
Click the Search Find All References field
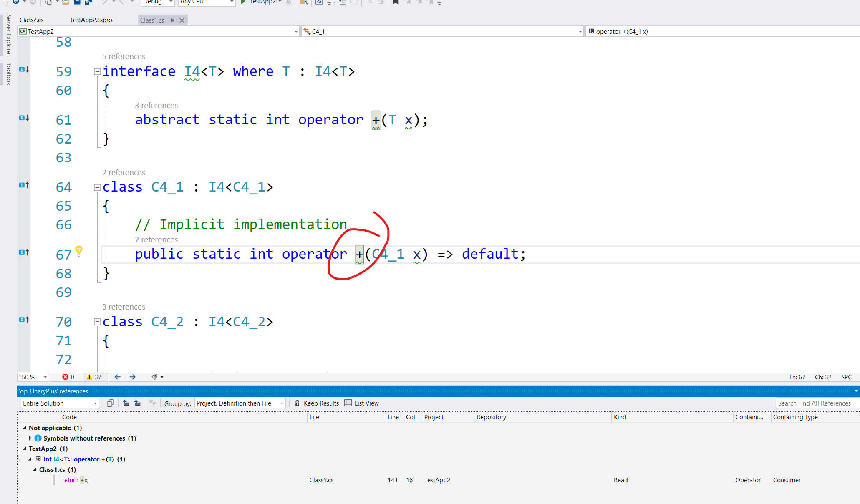(816, 403)
